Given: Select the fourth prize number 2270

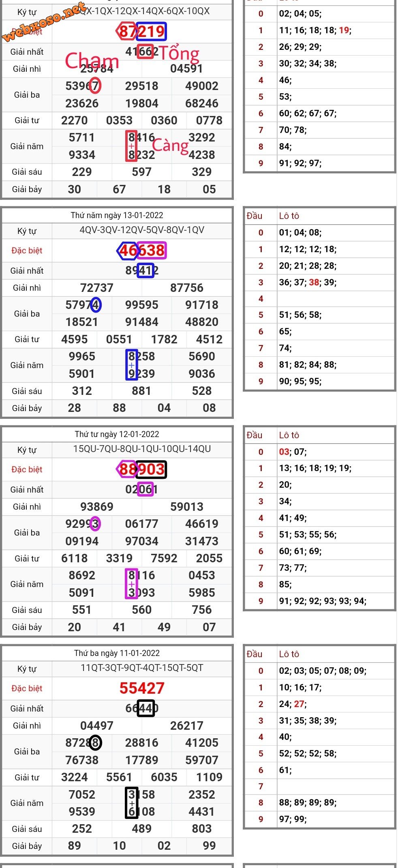Looking at the screenshot, I should (x=75, y=120).
